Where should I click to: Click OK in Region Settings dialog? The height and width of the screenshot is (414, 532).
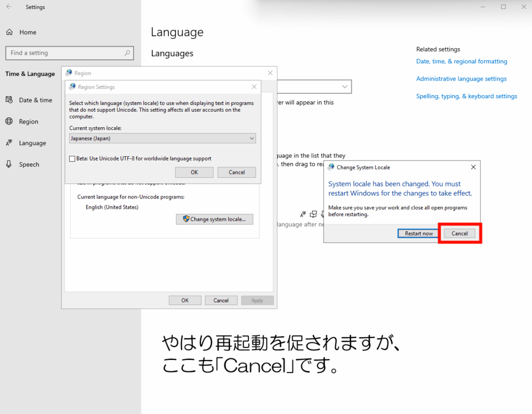(194, 172)
